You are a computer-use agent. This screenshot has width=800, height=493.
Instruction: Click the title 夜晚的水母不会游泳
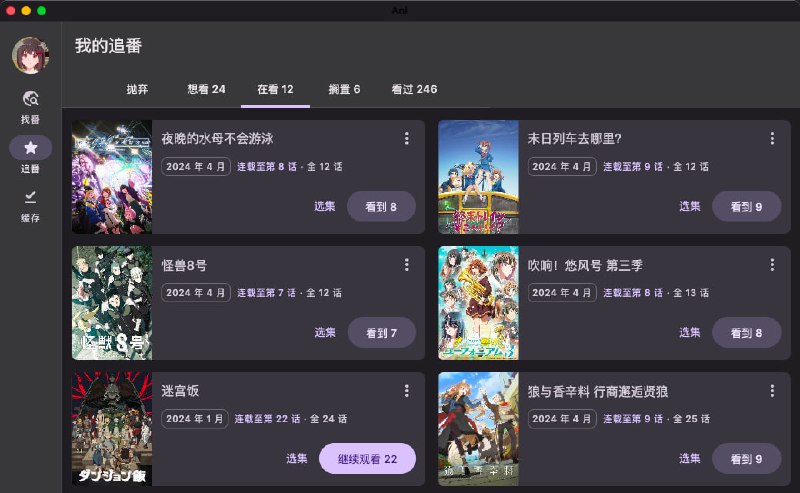click(x=217, y=138)
